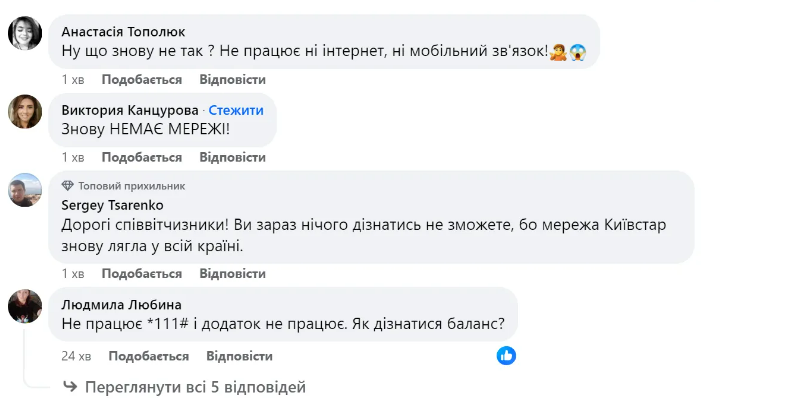Click the reply arrow icon near replies
Viewport: 792px width, 400px height.
point(70,386)
